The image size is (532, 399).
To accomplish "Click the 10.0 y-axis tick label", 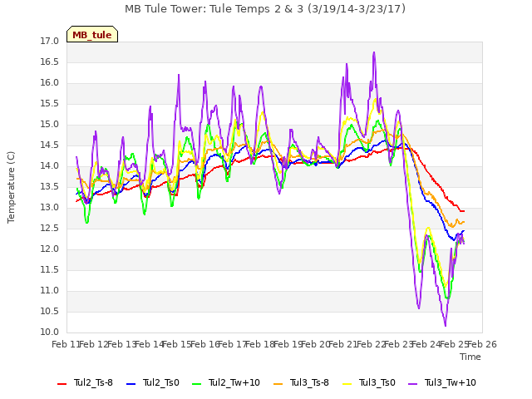I will point(50,332).
